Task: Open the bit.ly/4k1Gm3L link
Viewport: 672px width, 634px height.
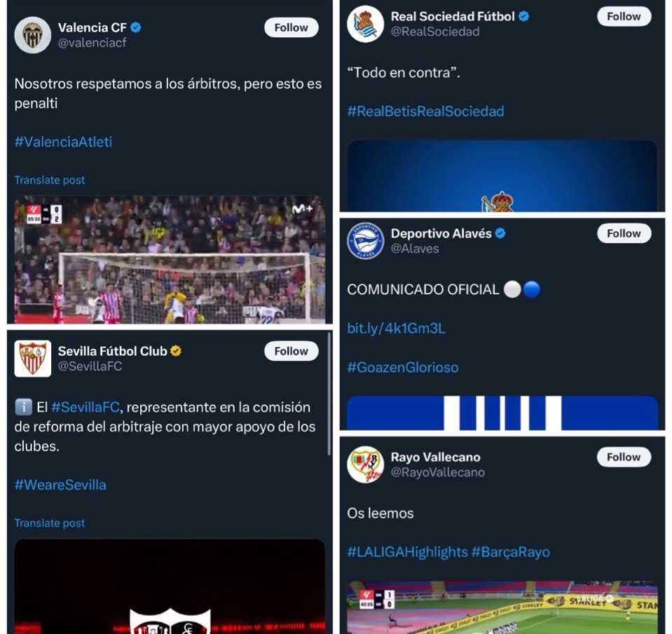Action: (x=396, y=329)
